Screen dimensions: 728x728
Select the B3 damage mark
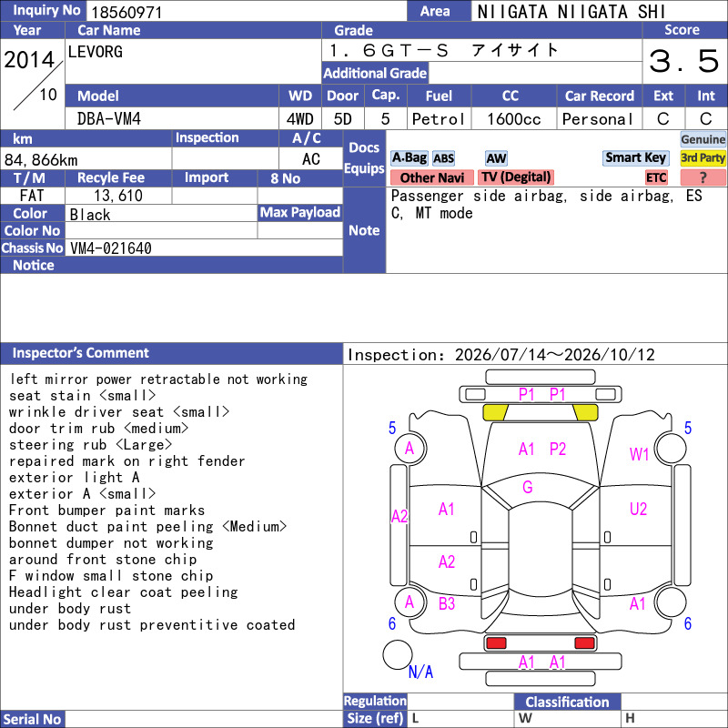tap(447, 603)
